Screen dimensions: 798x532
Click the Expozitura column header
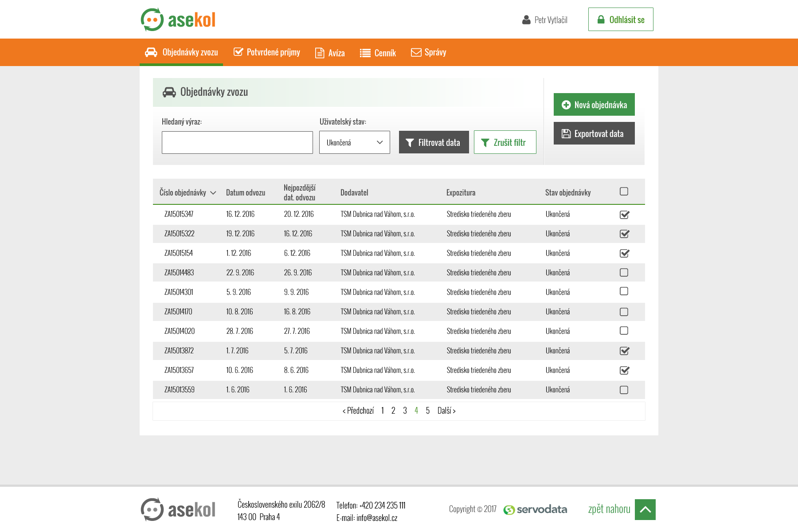(461, 193)
